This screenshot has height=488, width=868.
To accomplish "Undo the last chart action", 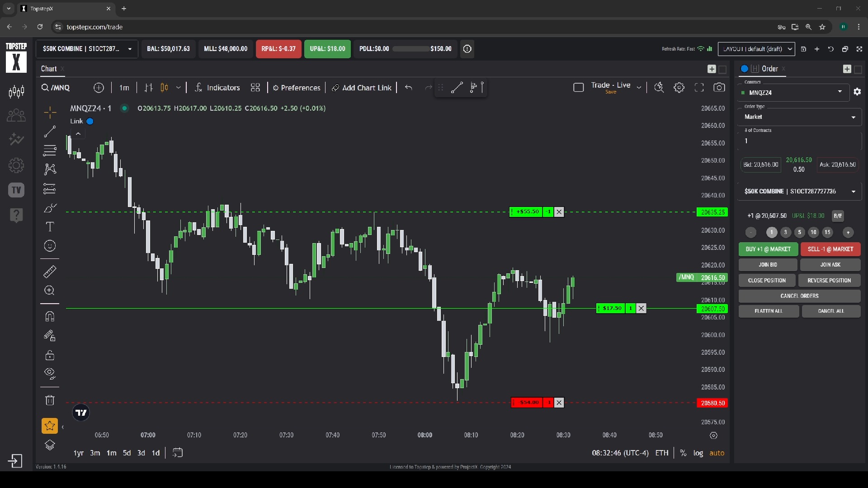I will pos(409,88).
